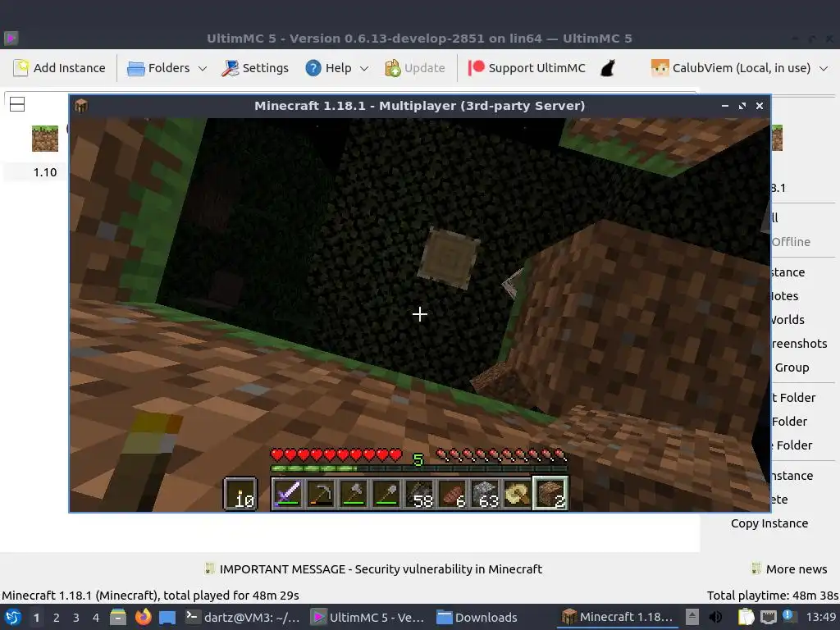Click the red Patreon icon beside Support UltimMC

(476, 68)
